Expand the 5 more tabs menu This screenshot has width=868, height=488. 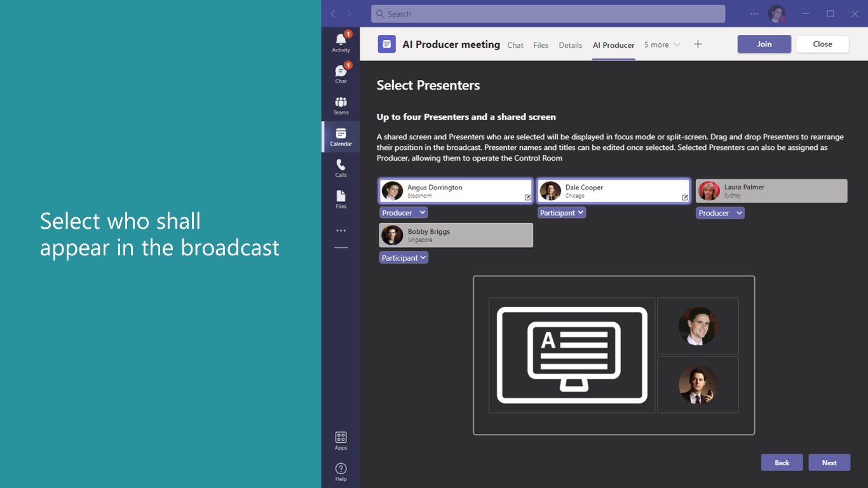tap(661, 44)
